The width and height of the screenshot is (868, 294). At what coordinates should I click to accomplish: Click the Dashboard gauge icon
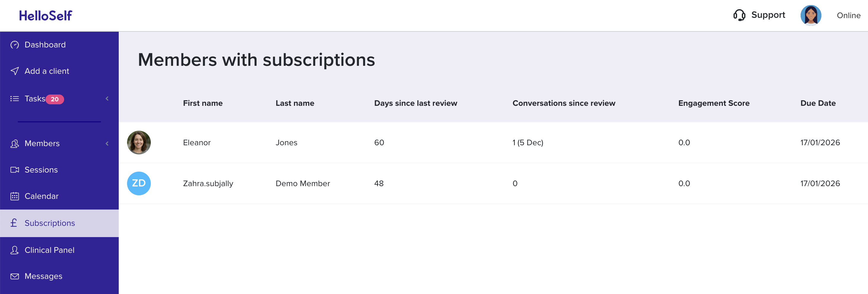[15, 45]
